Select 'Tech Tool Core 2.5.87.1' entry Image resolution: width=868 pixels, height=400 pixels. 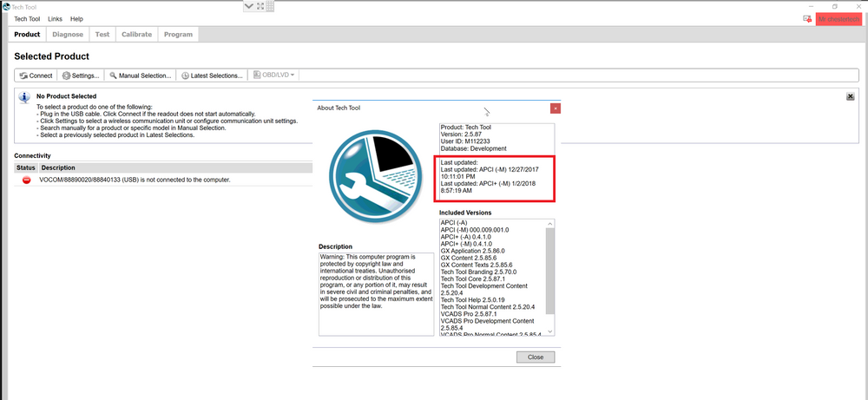tap(472, 279)
